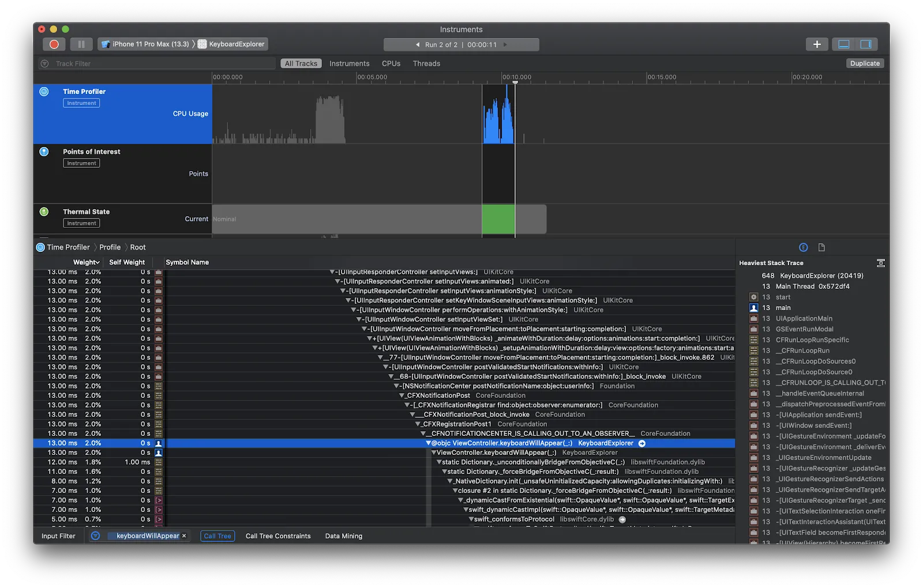This screenshot has width=923, height=588.
Task: Click the user icon on ViewController.keyboardWillAppear(_:) row
Action: pos(158,453)
